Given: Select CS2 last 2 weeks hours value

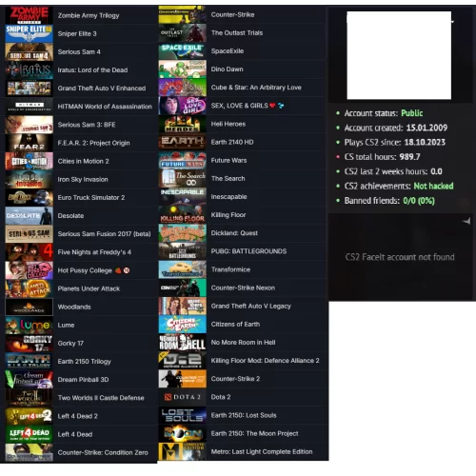Looking at the screenshot, I should (436, 171).
